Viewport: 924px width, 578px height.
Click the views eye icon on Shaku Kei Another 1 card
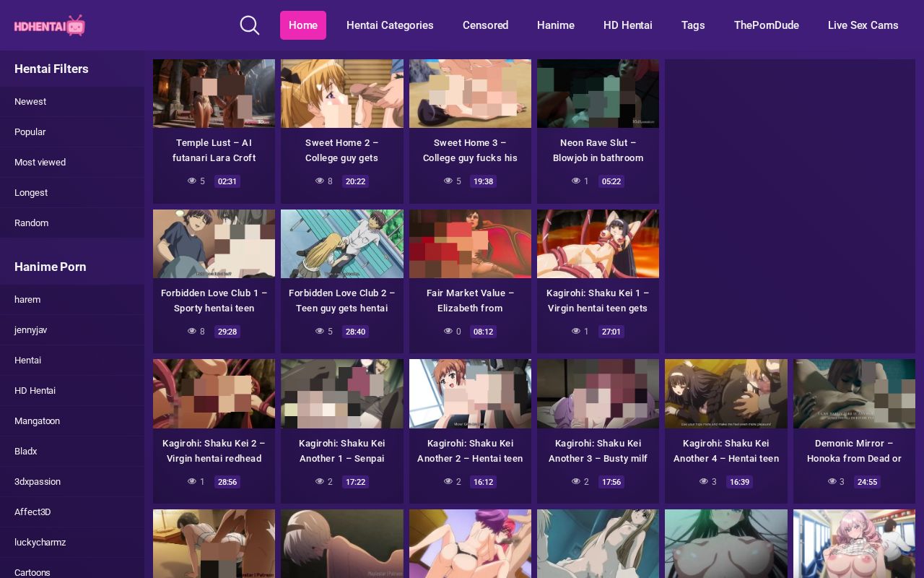tap(320, 481)
